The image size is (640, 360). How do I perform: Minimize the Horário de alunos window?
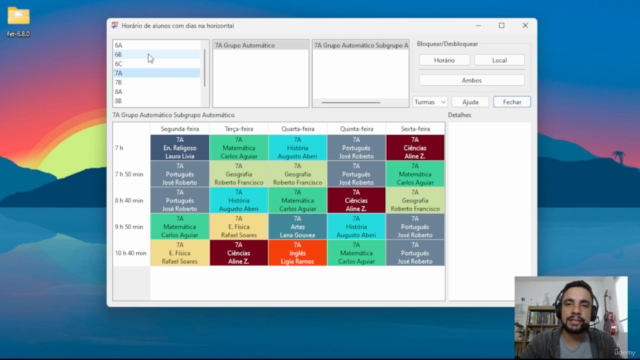point(478,25)
